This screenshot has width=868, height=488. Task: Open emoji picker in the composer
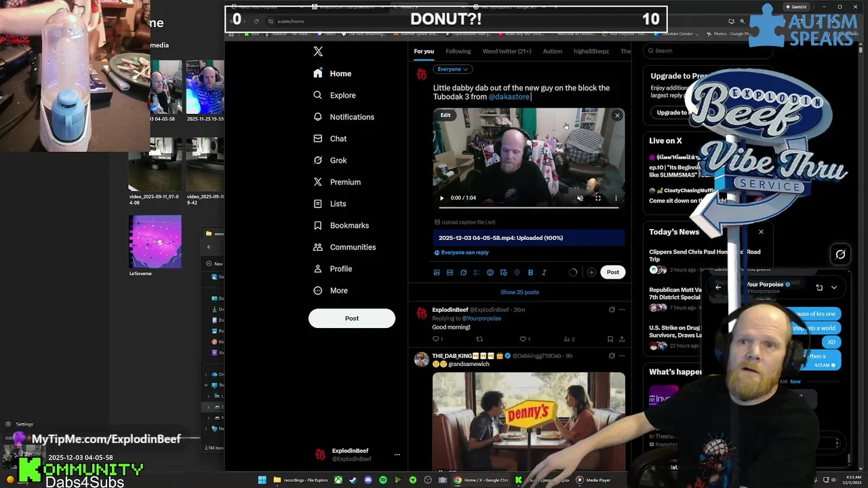(x=490, y=272)
